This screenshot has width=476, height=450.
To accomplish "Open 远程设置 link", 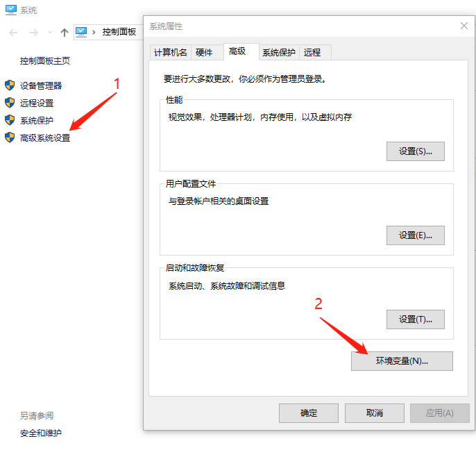I will [37, 103].
